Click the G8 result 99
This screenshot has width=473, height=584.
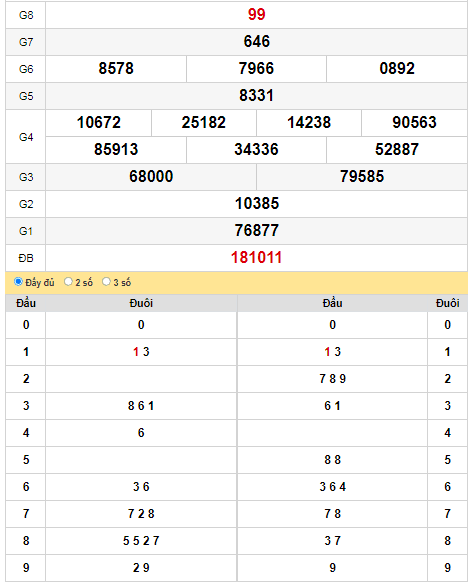[256, 15]
